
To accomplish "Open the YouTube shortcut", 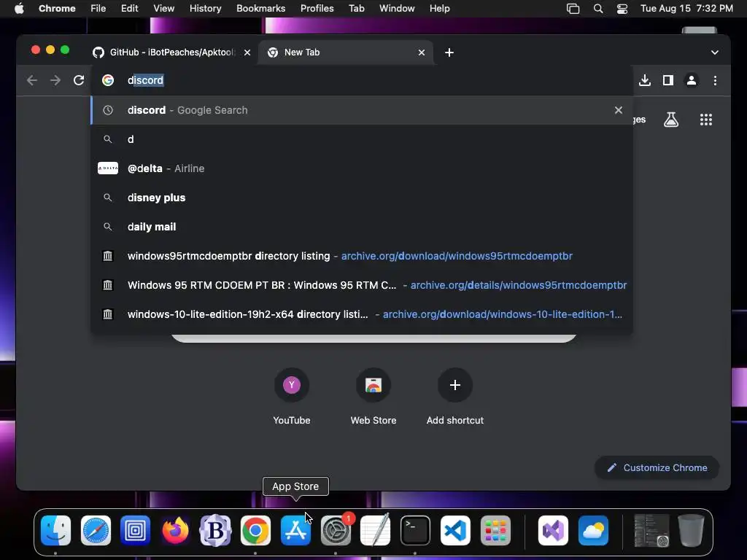I will [x=292, y=396].
